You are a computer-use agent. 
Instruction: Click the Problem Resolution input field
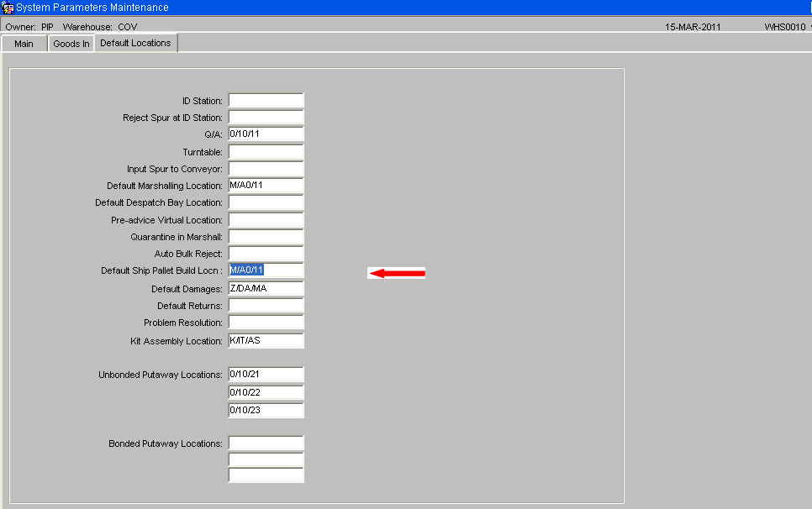click(x=266, y=322)
